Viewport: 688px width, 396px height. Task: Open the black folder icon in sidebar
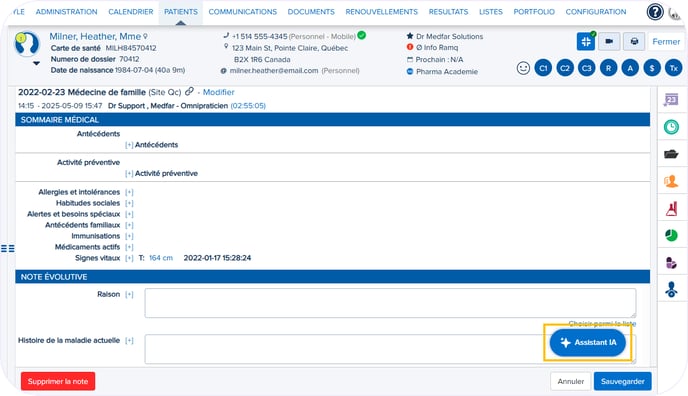(x=671, y=154)
